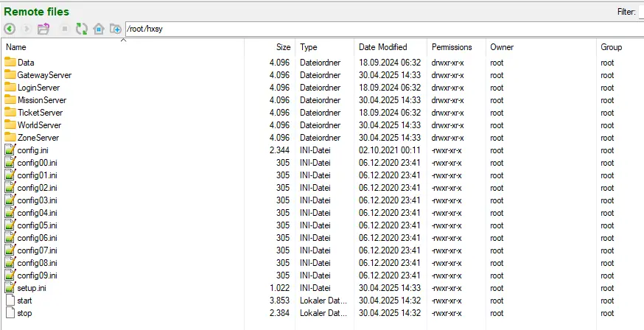Select the GatewayServer folder icon
Viewport: 644px width, 330px height.
(x=10, y=74)
